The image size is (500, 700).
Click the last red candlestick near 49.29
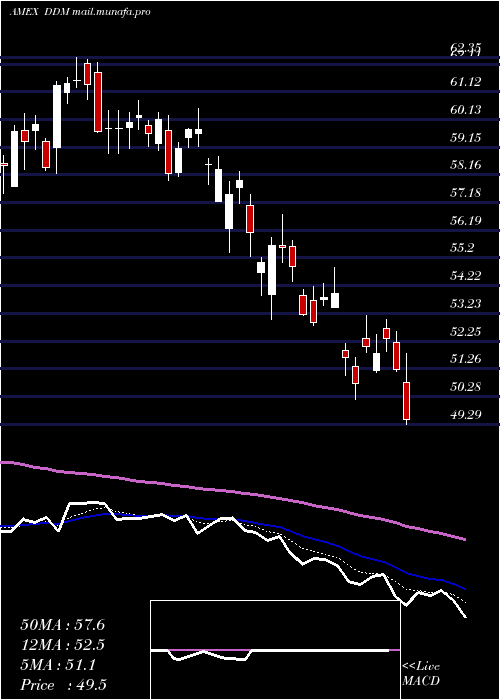[406, 400]
